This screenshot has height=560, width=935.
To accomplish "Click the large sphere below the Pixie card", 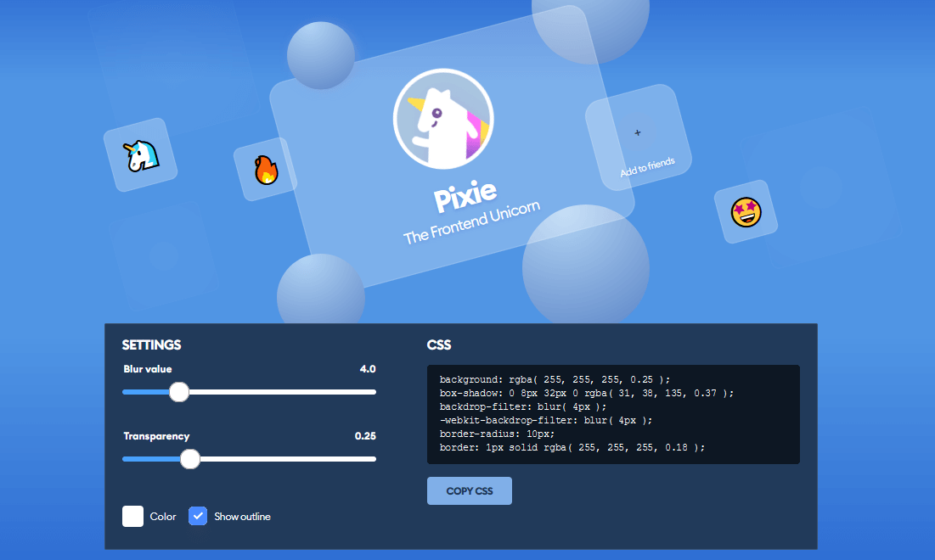I will tap(586, 267).
